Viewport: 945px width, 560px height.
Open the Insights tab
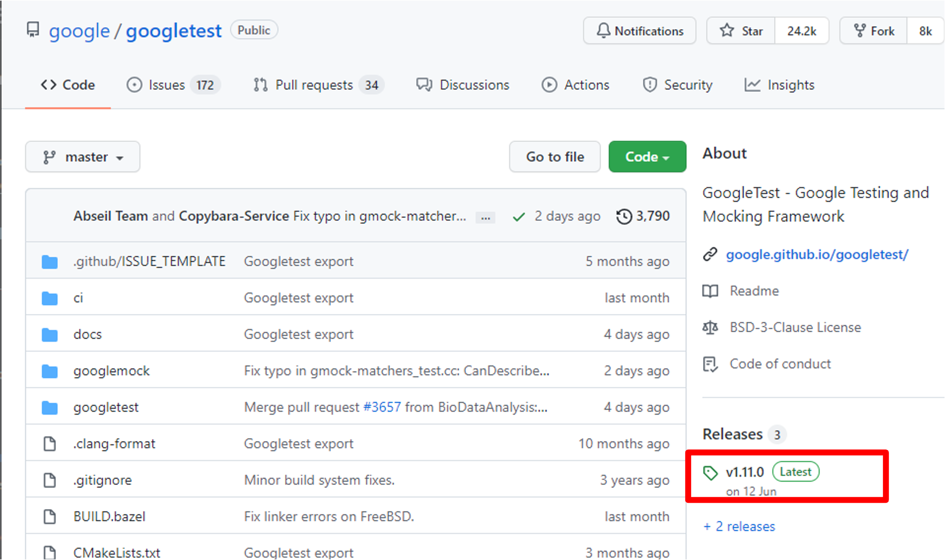[x=780, y=85]
